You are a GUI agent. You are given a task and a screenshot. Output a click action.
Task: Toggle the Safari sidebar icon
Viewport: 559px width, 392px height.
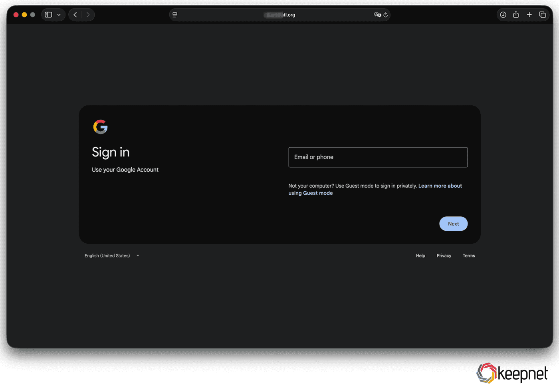[48, 15]
